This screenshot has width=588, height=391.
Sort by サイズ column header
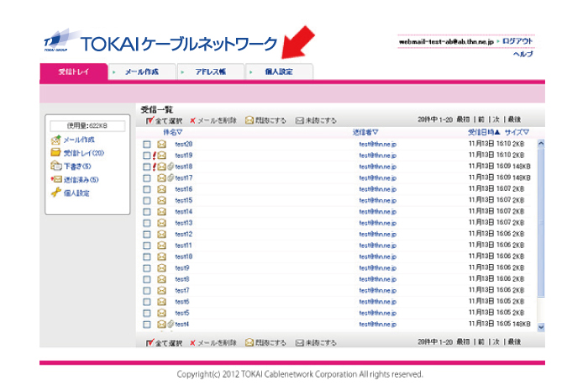517,132
